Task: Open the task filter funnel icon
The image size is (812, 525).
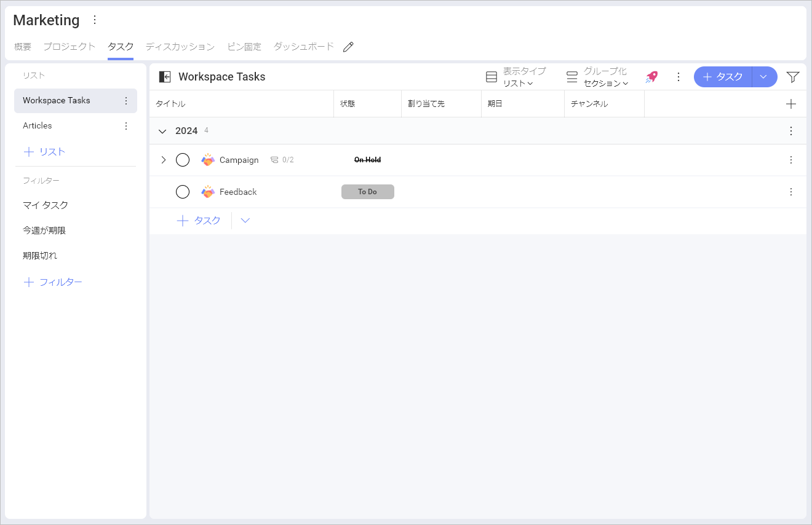Action: [x=793, y=77]
